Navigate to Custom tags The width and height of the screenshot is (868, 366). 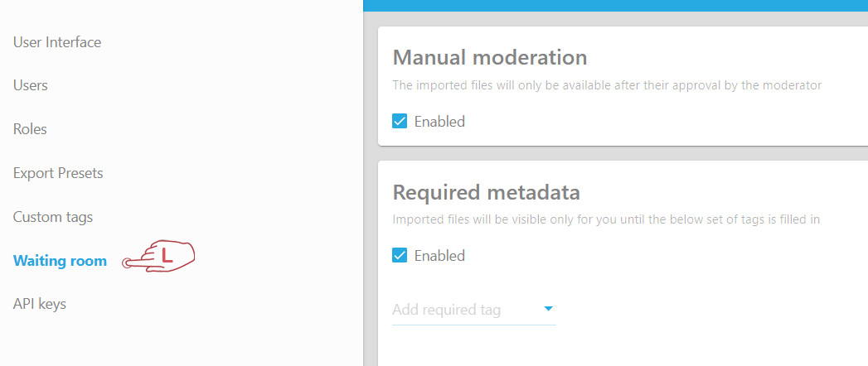pyautogui.click(x=53, y=217)
